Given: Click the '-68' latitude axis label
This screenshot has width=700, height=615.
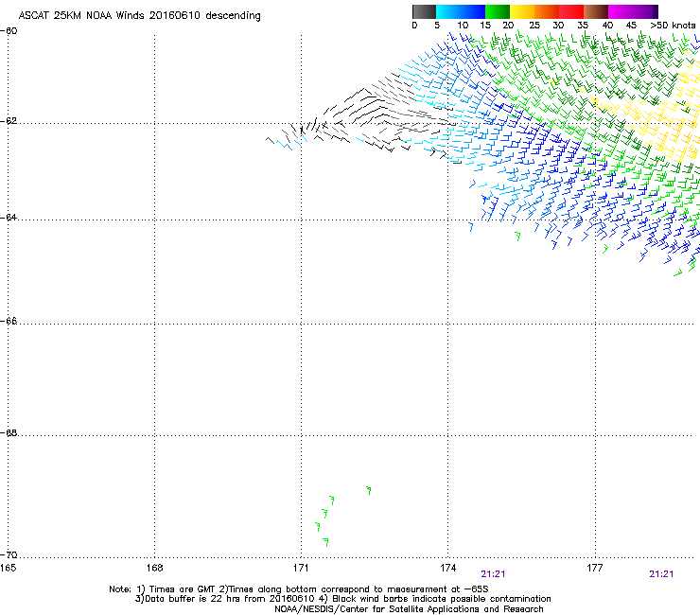Looking at the screenshot, I should [9, 432].
